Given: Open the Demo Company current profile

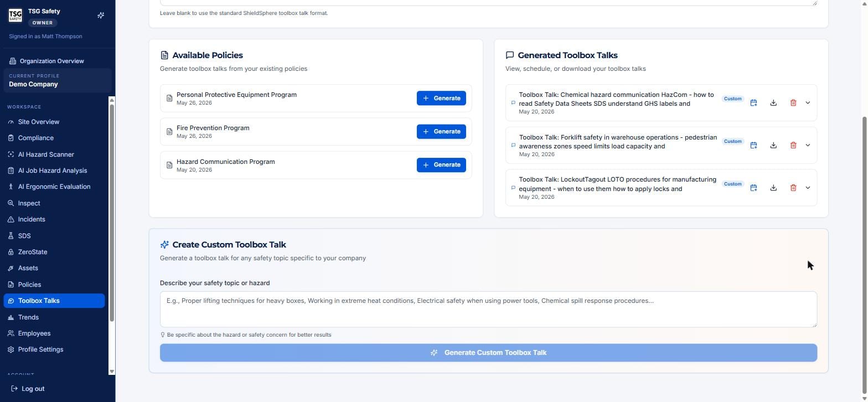Looking at the screenshot, I should [x=57, y=81].
